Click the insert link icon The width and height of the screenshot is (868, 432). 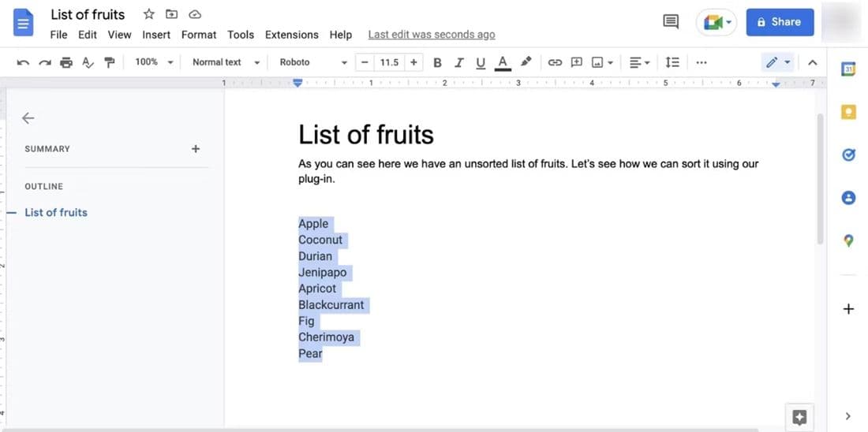click(555, 62)
